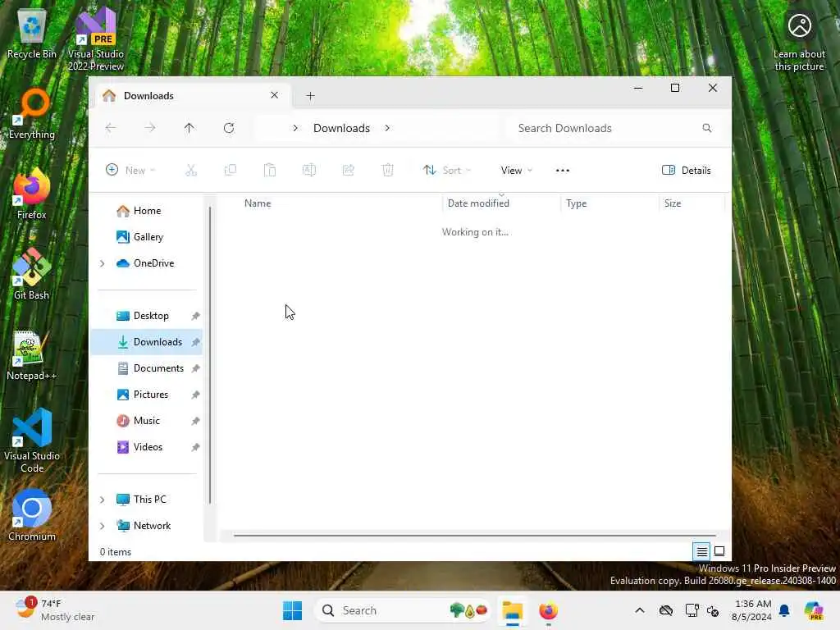
Task: Toggle the Details pane
Action: tap(687, 171)
